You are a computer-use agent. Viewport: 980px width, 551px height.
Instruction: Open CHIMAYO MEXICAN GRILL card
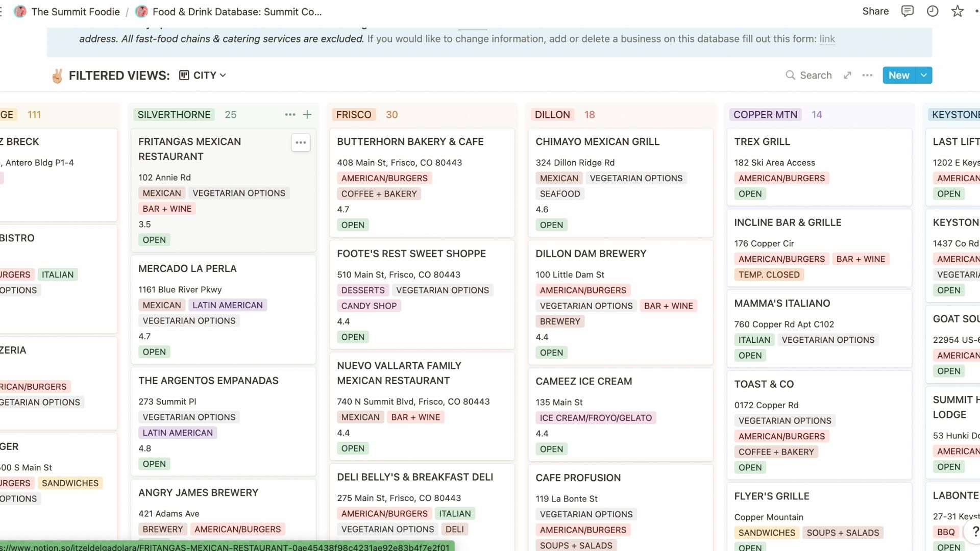[x=621, y=183]
